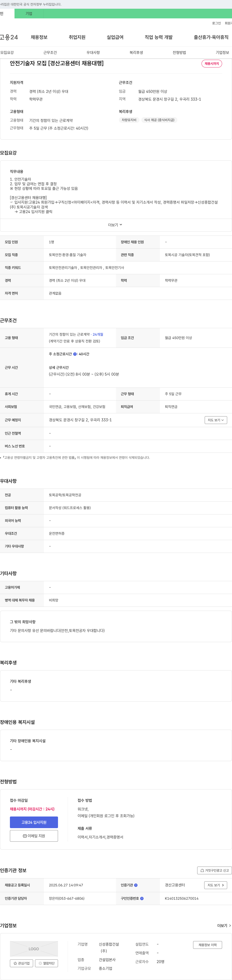Click registration date 2025.06.27 14:09:47
The width and height of the screenshot is (232, 980).
pos(66,885)
